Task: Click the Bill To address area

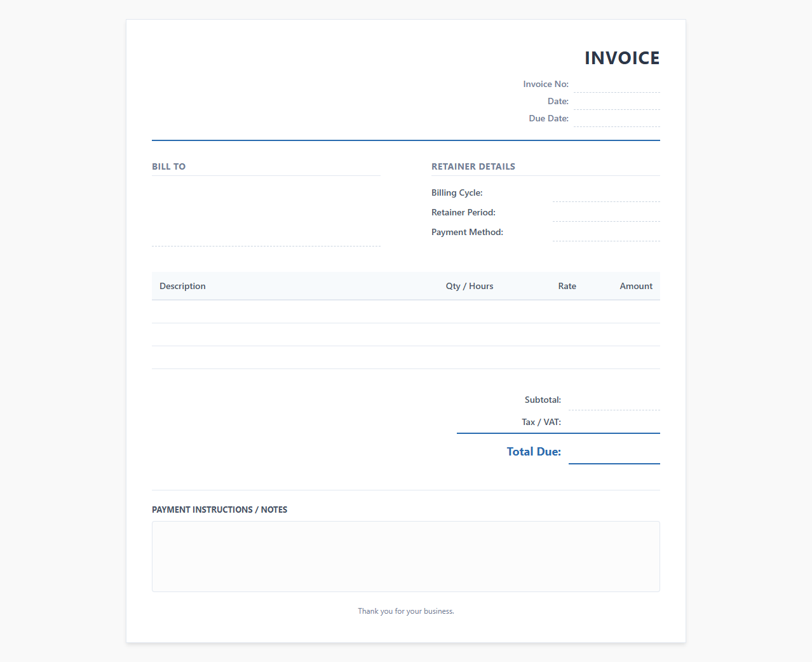Action: pyautogui.click(x=266, y=214)
